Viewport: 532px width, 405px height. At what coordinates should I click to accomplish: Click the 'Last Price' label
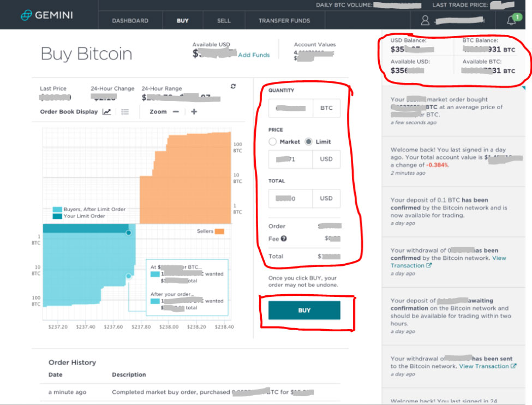tap(53, 88)
